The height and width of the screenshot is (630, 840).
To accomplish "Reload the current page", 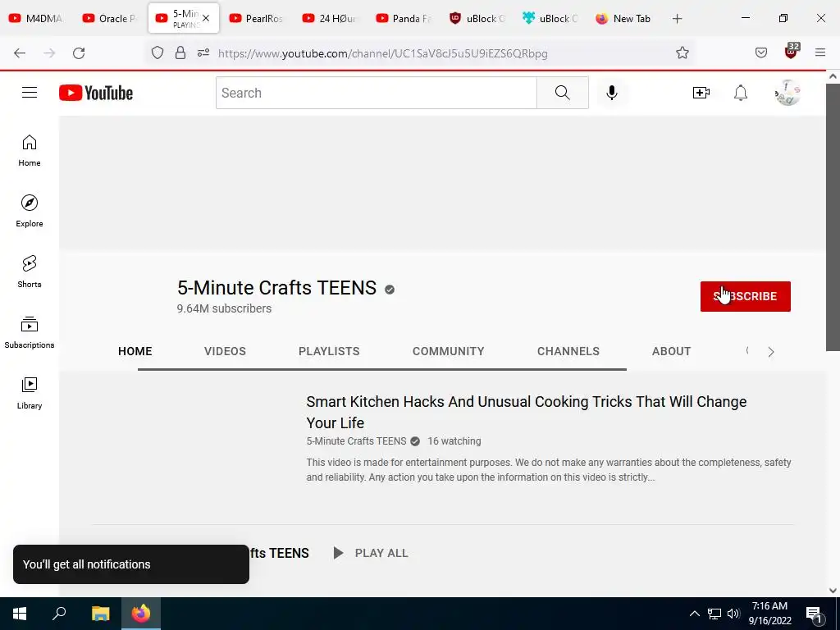I will (79, 53).
